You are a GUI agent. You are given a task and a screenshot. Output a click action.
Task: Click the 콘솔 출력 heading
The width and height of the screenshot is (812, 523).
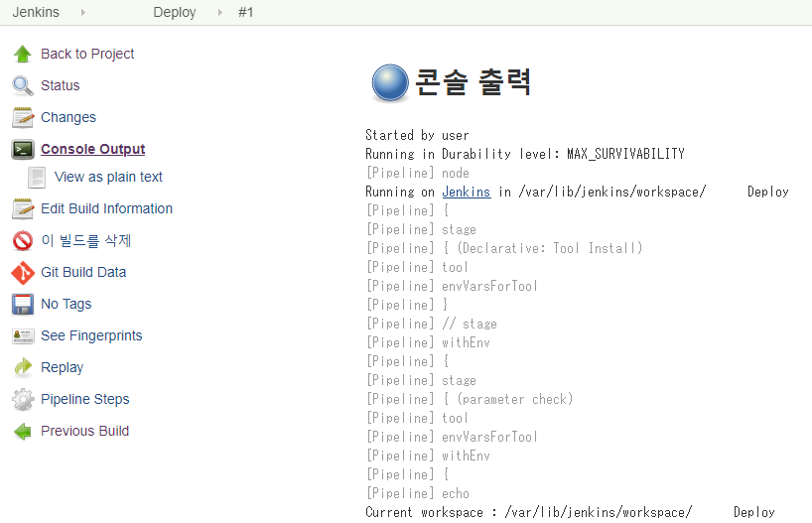tap(473, 81)
